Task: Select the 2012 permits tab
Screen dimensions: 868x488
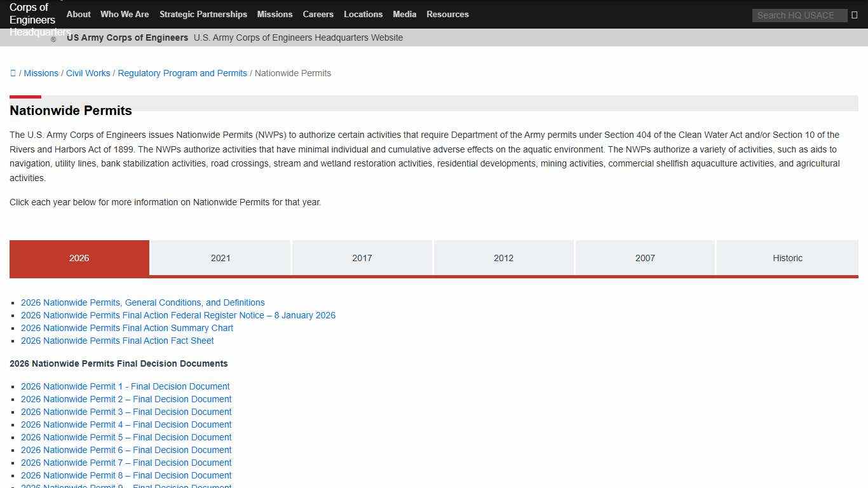Action: [503, 258]
